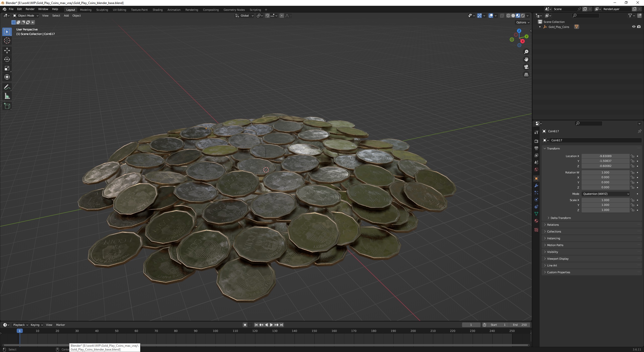Hide Gold_Play_Coins in viewport via eye icon

[x=634, y=27]
